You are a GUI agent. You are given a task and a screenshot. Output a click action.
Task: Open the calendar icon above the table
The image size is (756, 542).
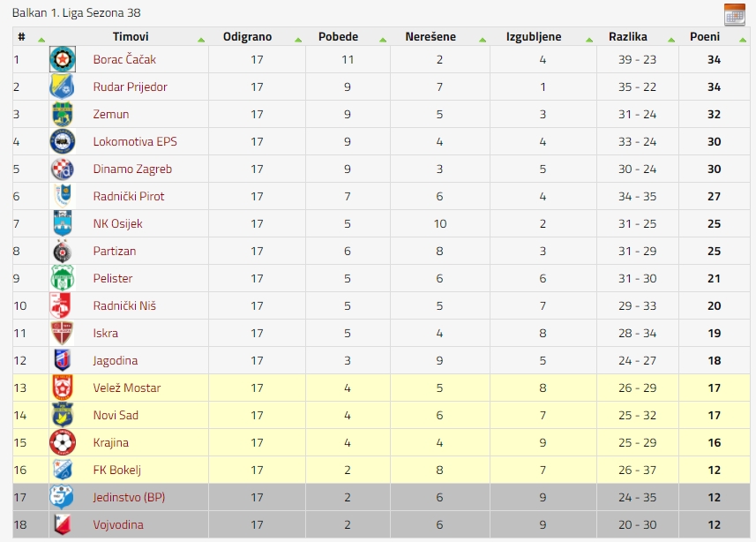click(734, 14)
